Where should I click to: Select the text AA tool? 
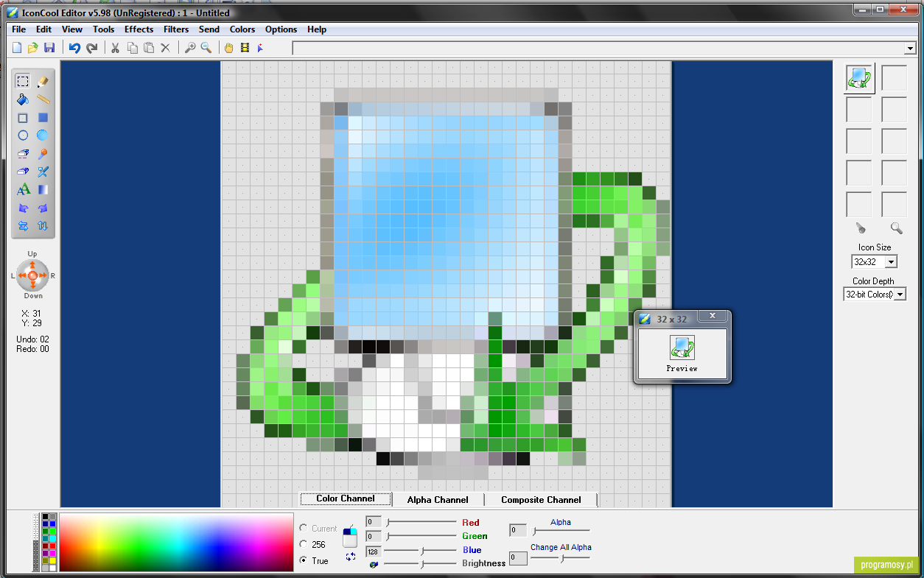tap(23, 190)
